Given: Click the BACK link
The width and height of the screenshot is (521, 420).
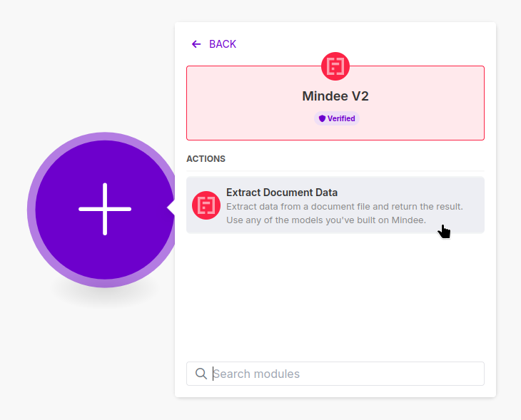Looking at the screenshot, I should 214,44.
